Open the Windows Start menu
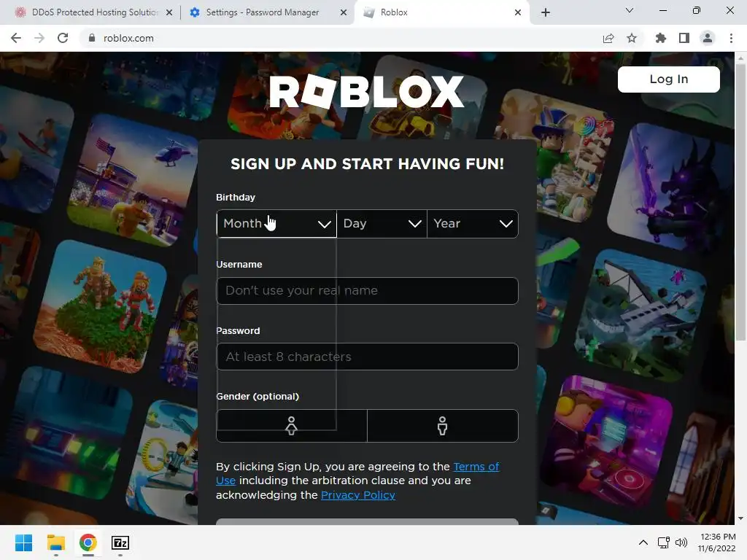This screenshot has height=560, width=747. [x=23, y=542]
